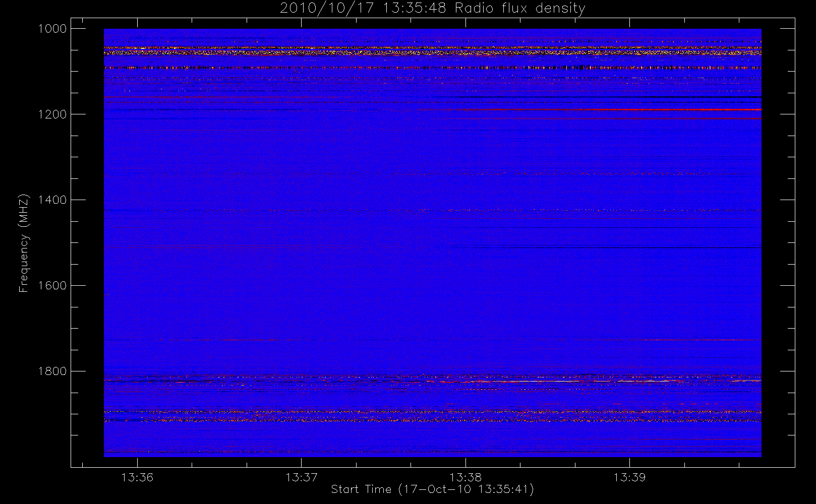Select the 1000 frequency tick label
Viewport: 816px width, 504px height.
[x=52, y=29]
